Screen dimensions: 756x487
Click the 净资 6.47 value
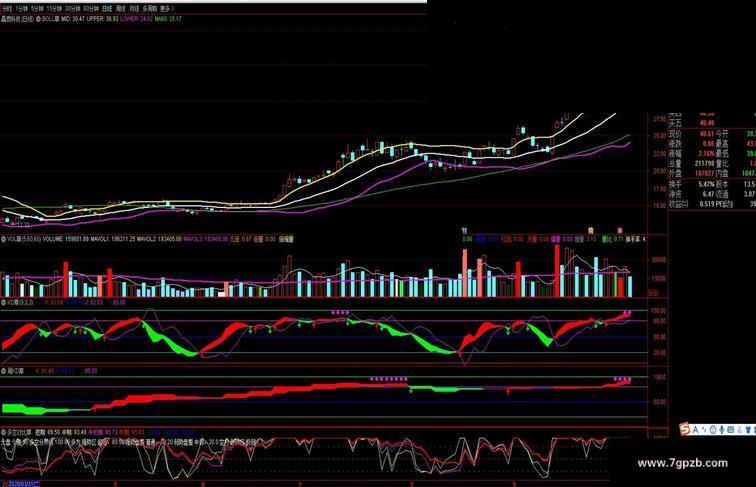709,194
